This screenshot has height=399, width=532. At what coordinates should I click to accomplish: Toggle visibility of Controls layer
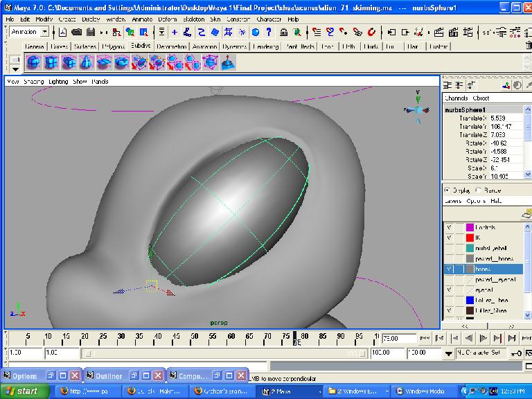tap(449, 227)
